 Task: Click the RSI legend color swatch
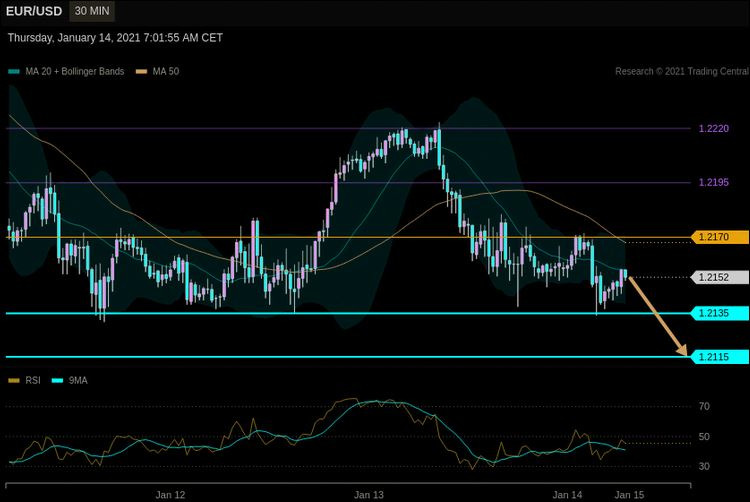click(x=14, y=381)
